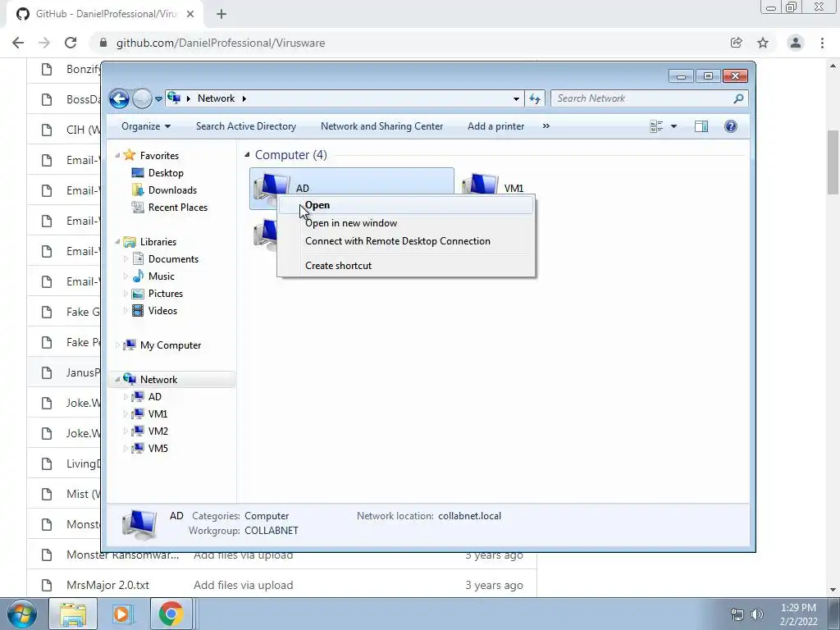Choose Open in new window

(x=406, y=223)
